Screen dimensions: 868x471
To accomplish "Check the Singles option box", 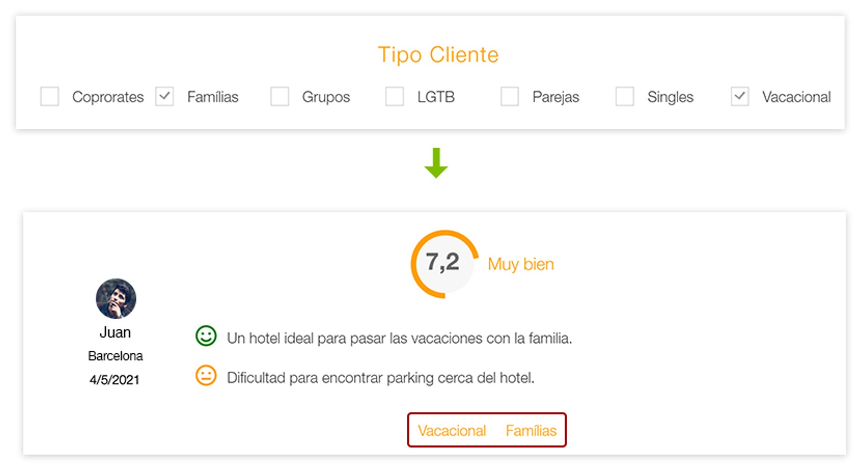I will [625, 97].
